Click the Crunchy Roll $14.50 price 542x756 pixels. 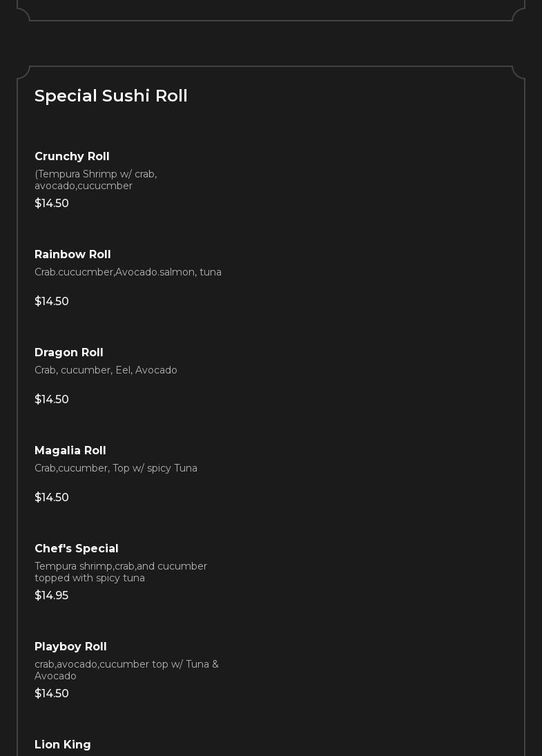coord(52,204)
